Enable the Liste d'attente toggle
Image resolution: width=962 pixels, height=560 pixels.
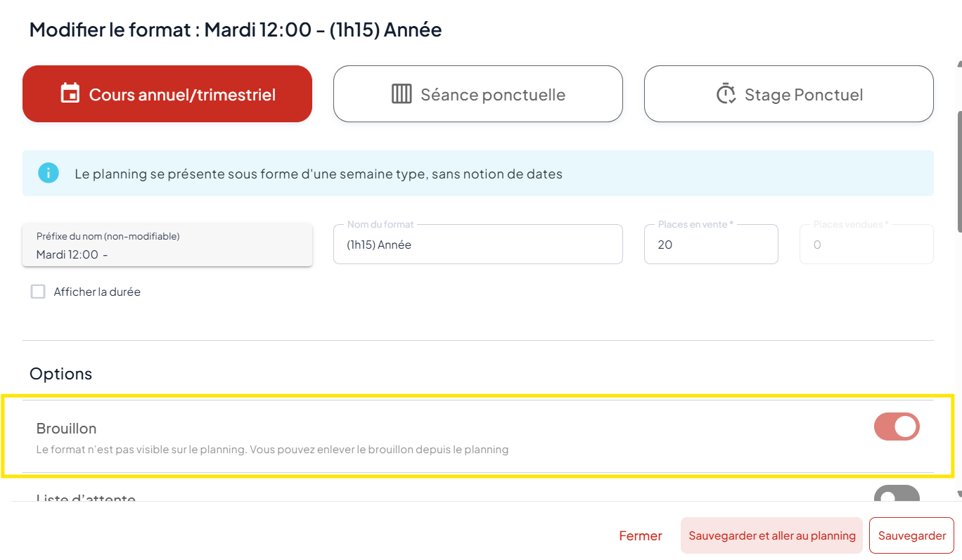tap(897, 495)
